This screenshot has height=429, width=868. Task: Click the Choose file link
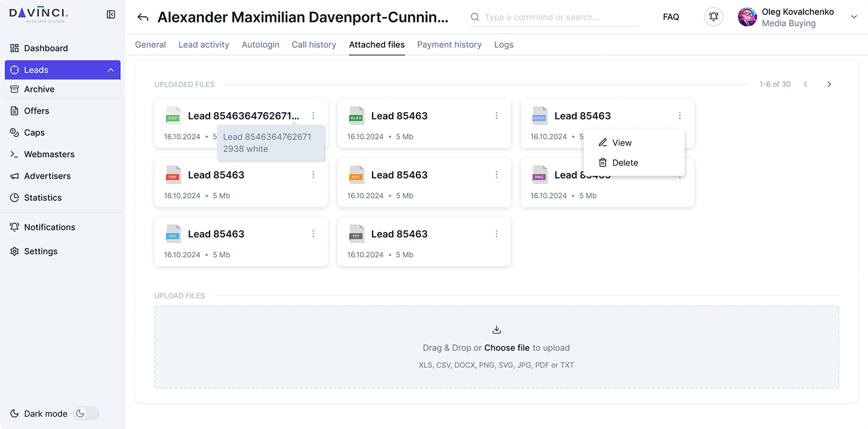pyautogui.click(x=507, y=348)
